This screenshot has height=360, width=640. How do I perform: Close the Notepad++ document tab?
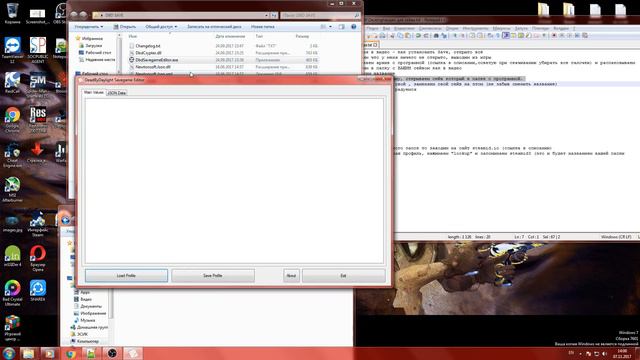coord(375,45)
